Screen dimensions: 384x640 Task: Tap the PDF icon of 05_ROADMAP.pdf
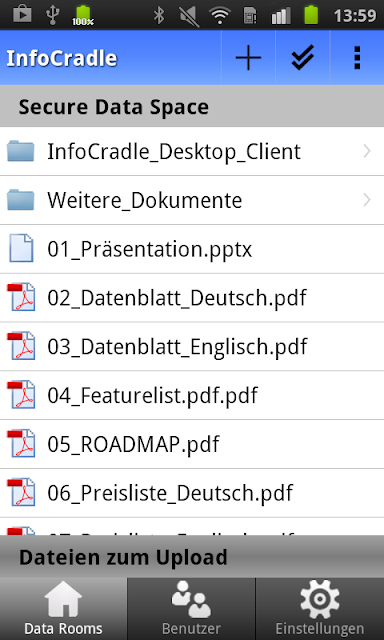point(21,444)
